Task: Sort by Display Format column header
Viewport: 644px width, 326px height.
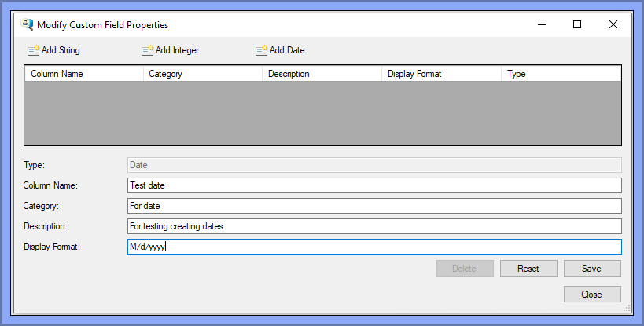Action: pos(441,74)
